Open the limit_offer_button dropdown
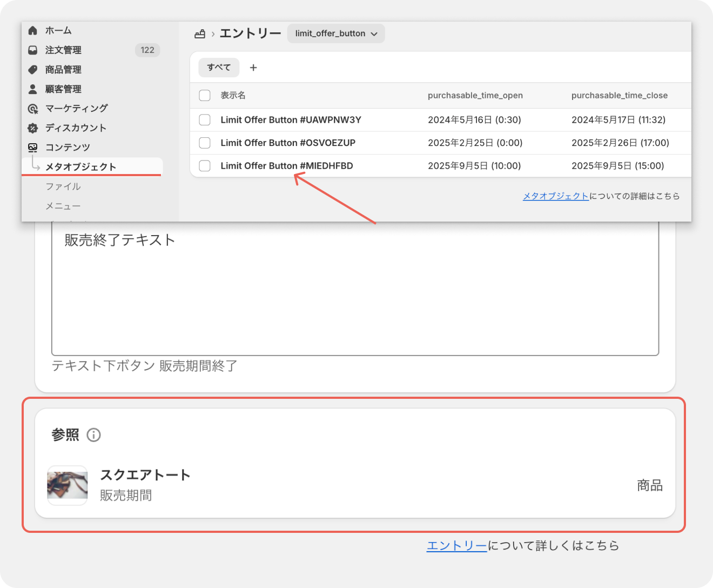The image size is (713, 588). 335,34
